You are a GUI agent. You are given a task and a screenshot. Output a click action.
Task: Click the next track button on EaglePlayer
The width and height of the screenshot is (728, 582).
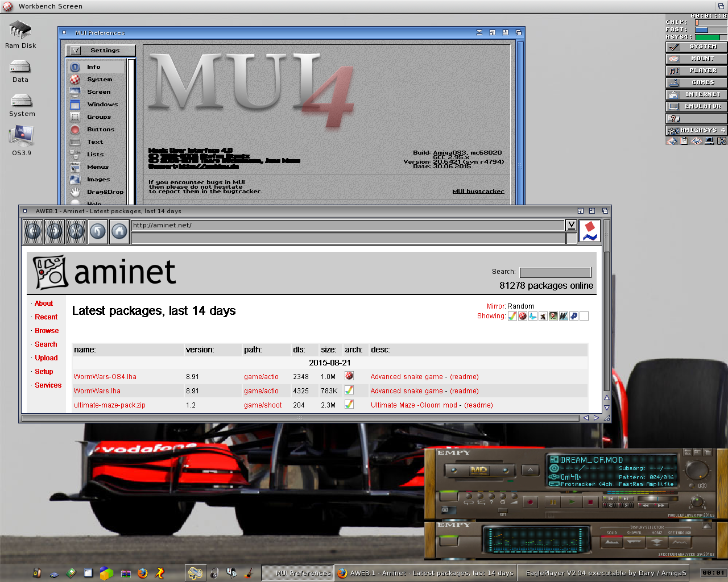(x=626, y=498)
